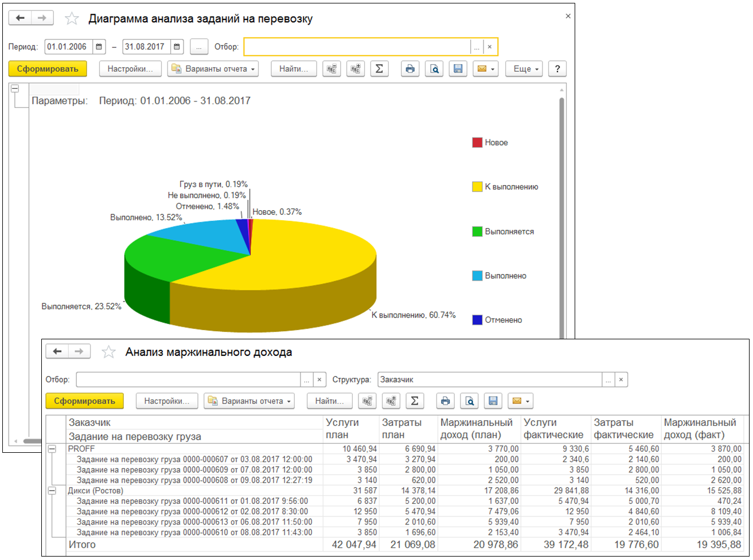Open calendar for start date 01.01.2006
The width and height of the screenshot is (753, 560).
(x=99, y=46)
